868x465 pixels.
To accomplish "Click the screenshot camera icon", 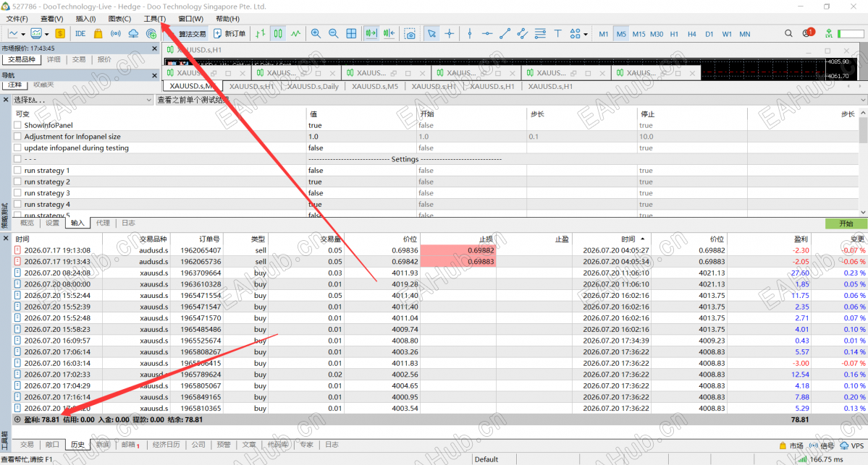I will pos(410,34).
